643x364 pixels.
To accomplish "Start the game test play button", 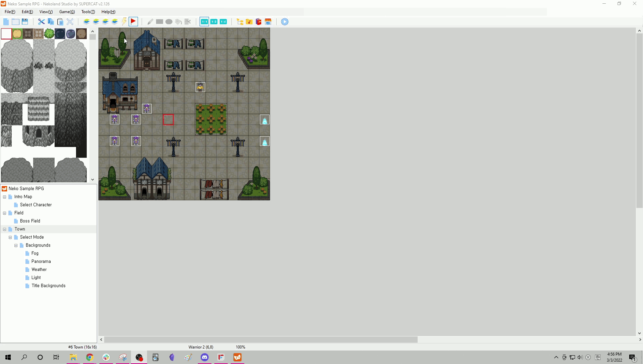I will pyautogui.click(x=285, y=22).
